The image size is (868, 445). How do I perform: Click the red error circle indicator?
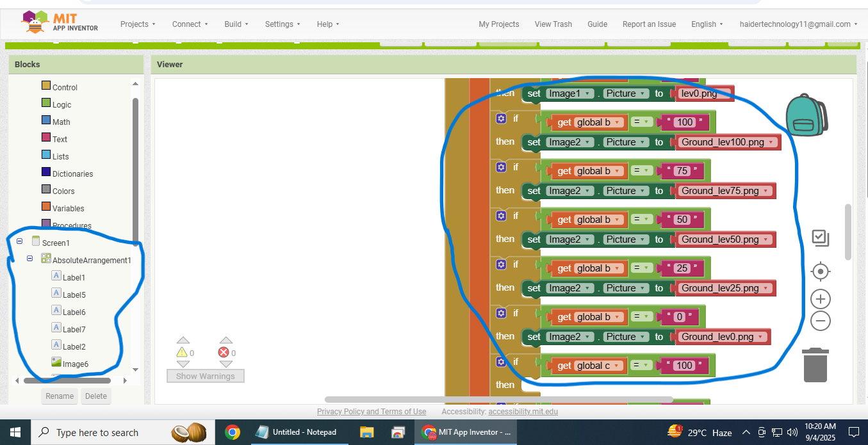pyautogui.click(x=224, y=352)
